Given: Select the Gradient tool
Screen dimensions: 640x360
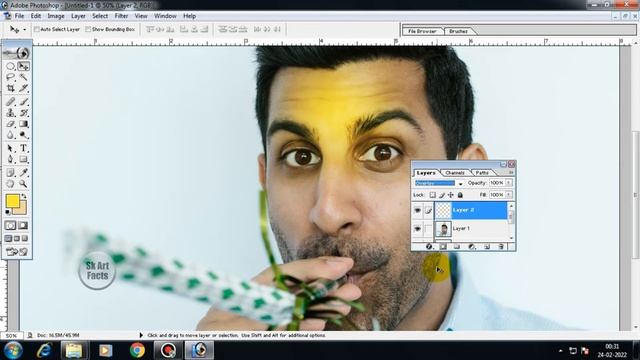Looking at the screenshot, I should [x=23, y=124].
